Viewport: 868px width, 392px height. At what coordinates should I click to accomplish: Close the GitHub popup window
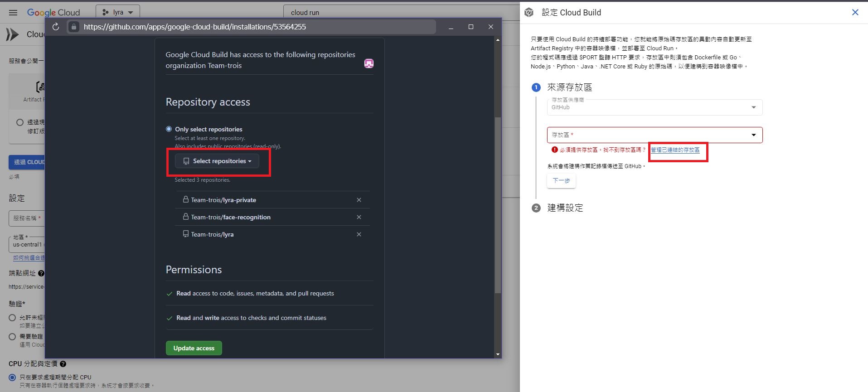pyautogui.click(x=491, y=27)
